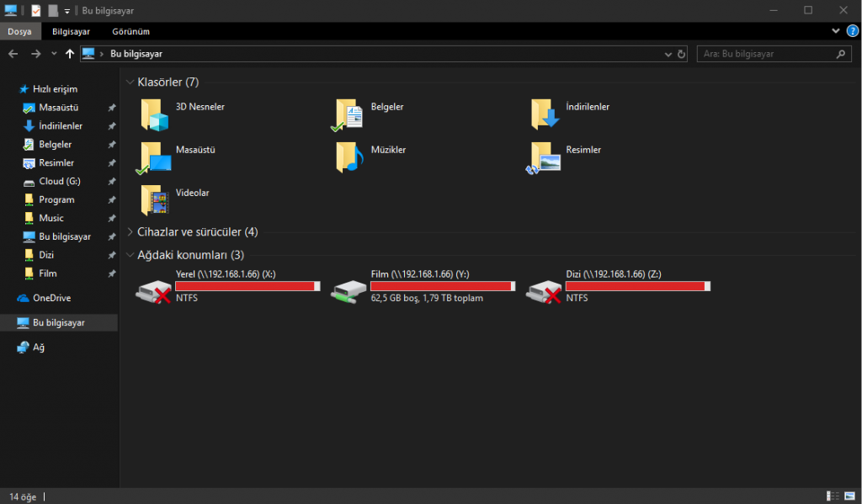Screen dimensions: 862x504
Task: Click the Yerel (X:) drive usage bar
Action: [247, 286]
